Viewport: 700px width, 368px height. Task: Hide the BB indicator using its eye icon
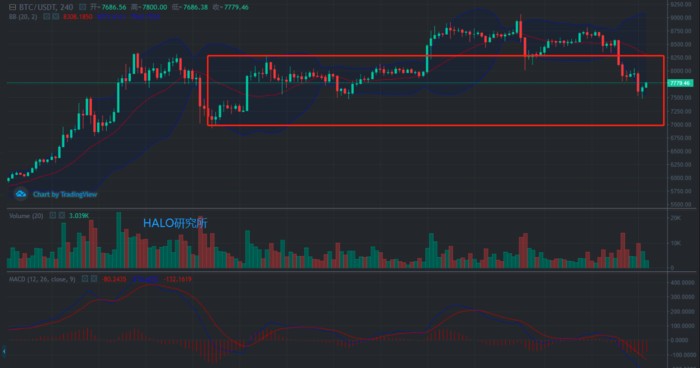point(46,17)
